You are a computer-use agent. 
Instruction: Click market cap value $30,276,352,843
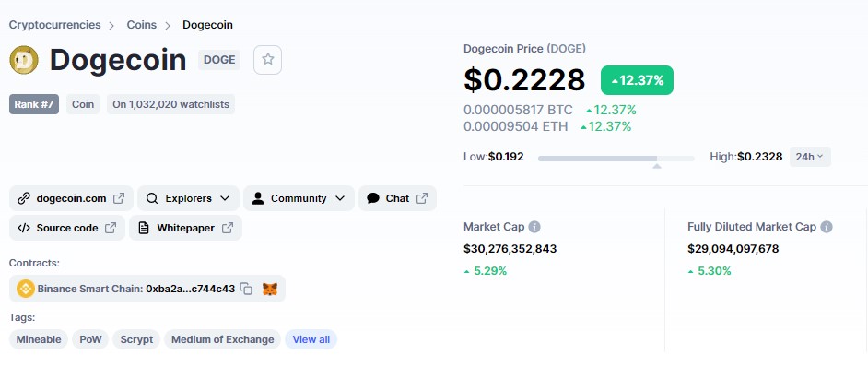click(x=510, y=249)
